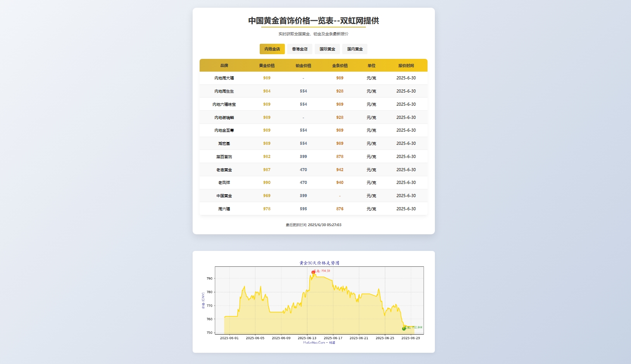
Task: Click platinum price 554 in 潮宏基 row
Action: tap(303, 144)
